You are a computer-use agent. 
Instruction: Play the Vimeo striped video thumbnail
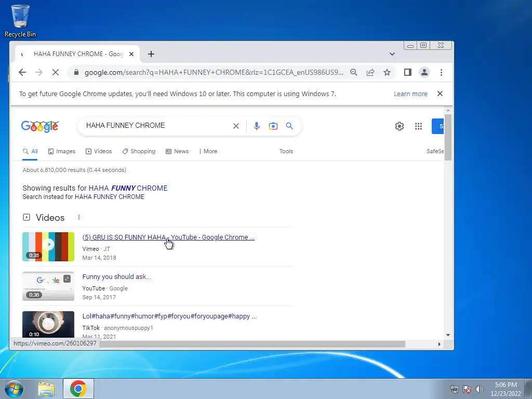[48, 247]
